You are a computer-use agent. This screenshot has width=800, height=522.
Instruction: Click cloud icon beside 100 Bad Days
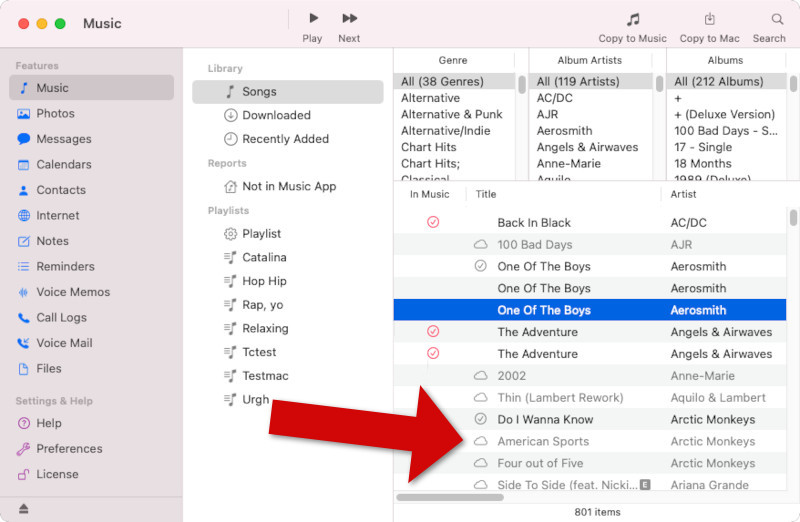pyautogui.click(x=481, y=244)
